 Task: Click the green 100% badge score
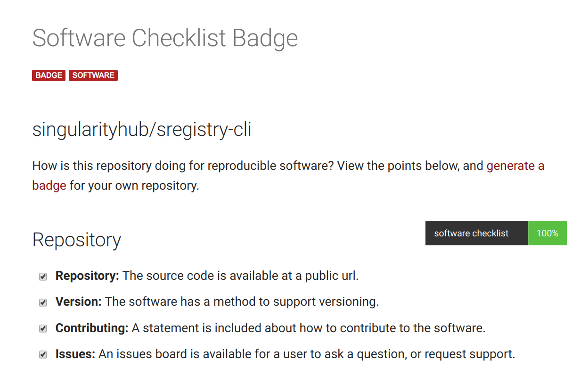pyautogui.click(x=547, y=233)
